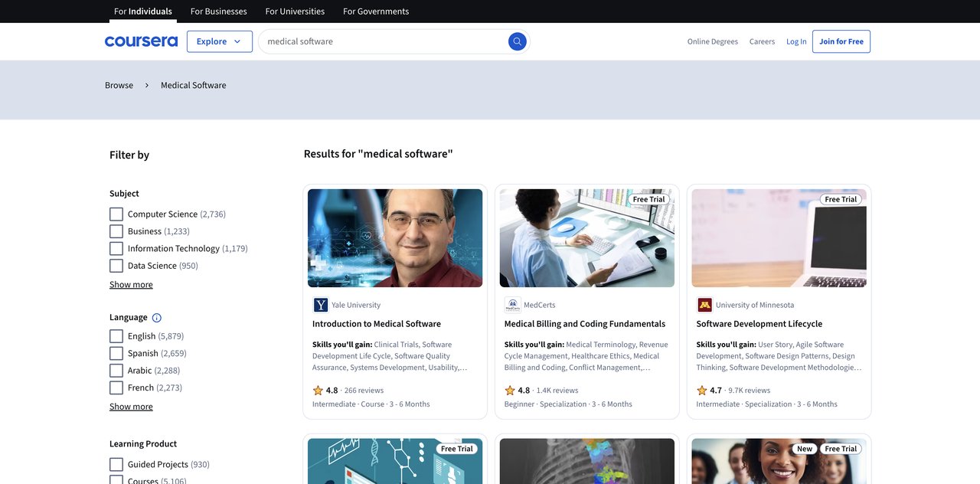
Task: Click the Join for Free button
Action: 841,41
